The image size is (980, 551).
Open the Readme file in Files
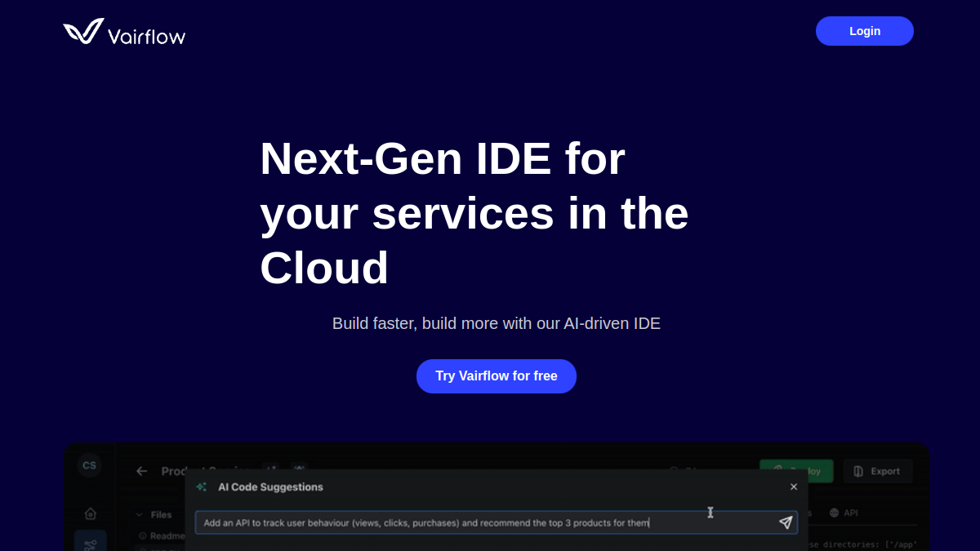tap(161, 536)
